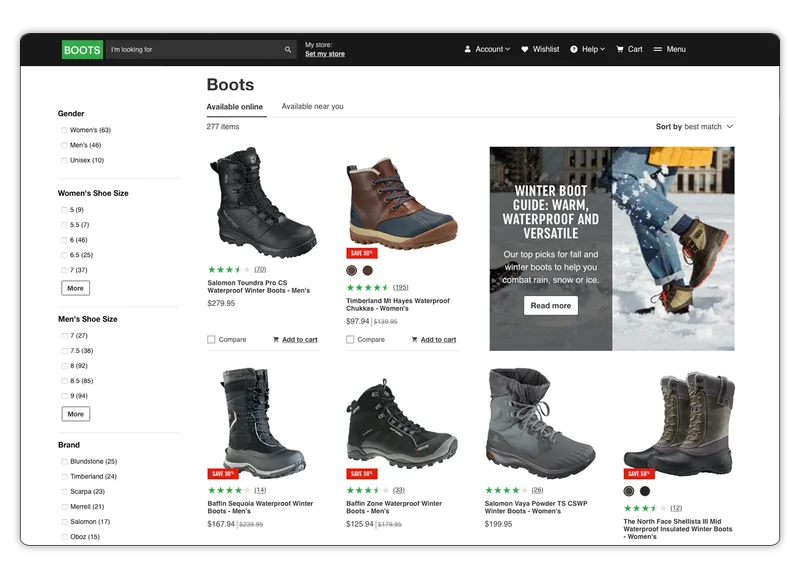Open the Account dropdown
800x567 pixels.
coord(487,49)
